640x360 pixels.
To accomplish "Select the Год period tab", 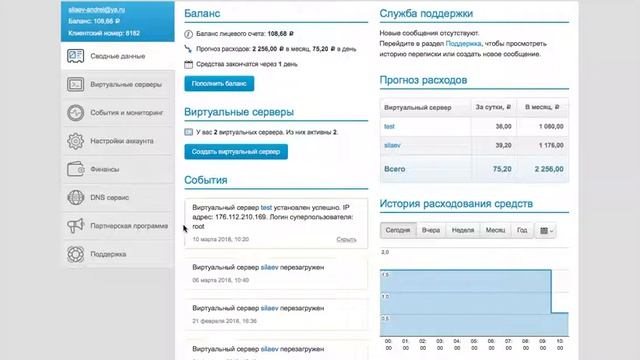I will tap(522, 230).
